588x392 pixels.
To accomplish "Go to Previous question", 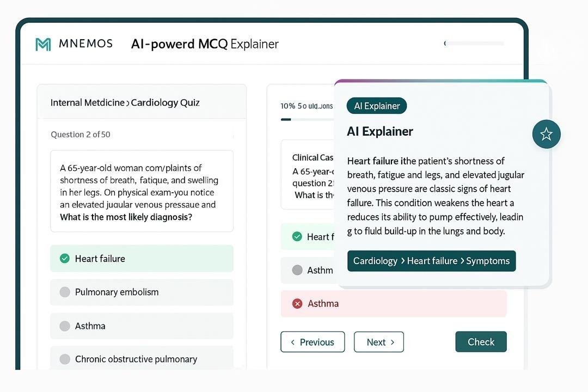I will pyautogui.click(x=313, y=342).
